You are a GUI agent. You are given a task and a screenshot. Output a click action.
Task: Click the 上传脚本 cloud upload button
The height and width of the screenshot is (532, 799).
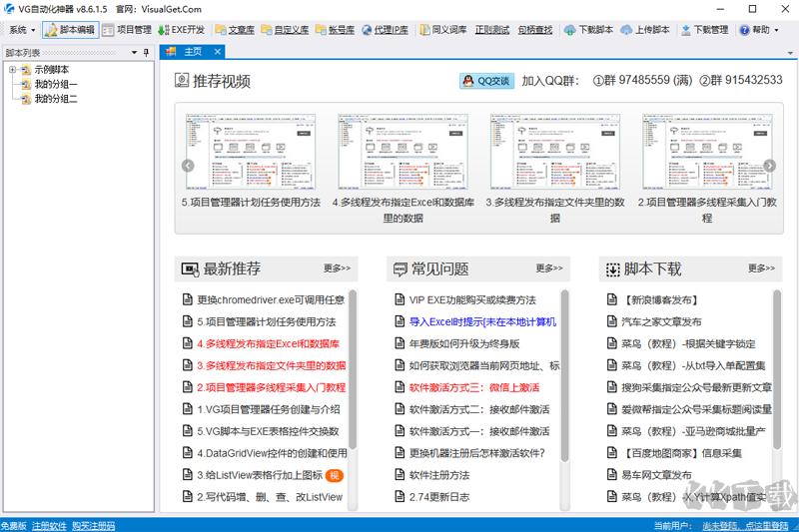645,30
